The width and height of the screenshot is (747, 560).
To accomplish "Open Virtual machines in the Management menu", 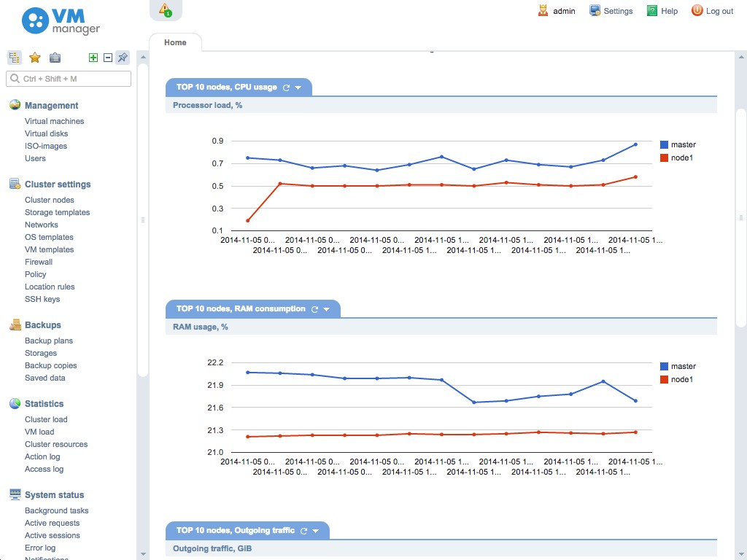I will click(x=54, y=121).
